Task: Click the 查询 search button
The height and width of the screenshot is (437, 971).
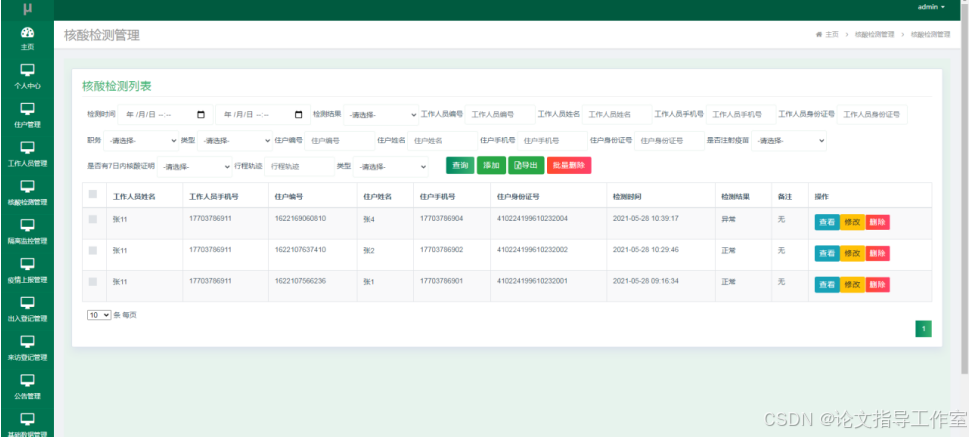Action: (x=460, y=165)
